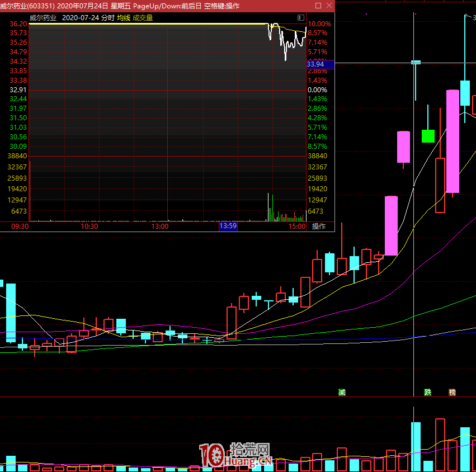Screen dimensions: 476x472
Task: Select the bright green candlestick on the chart
Action: pyautogui.click(x=428, y=136)
